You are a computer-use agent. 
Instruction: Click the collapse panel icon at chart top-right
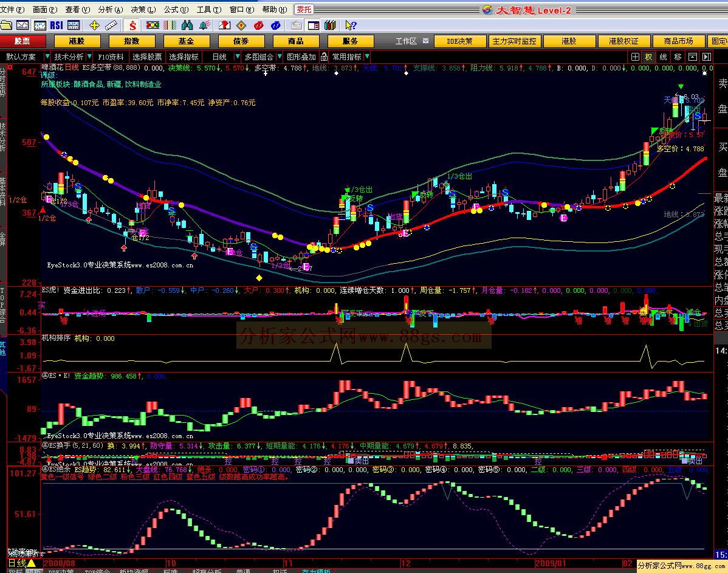[x=692, y=57]
